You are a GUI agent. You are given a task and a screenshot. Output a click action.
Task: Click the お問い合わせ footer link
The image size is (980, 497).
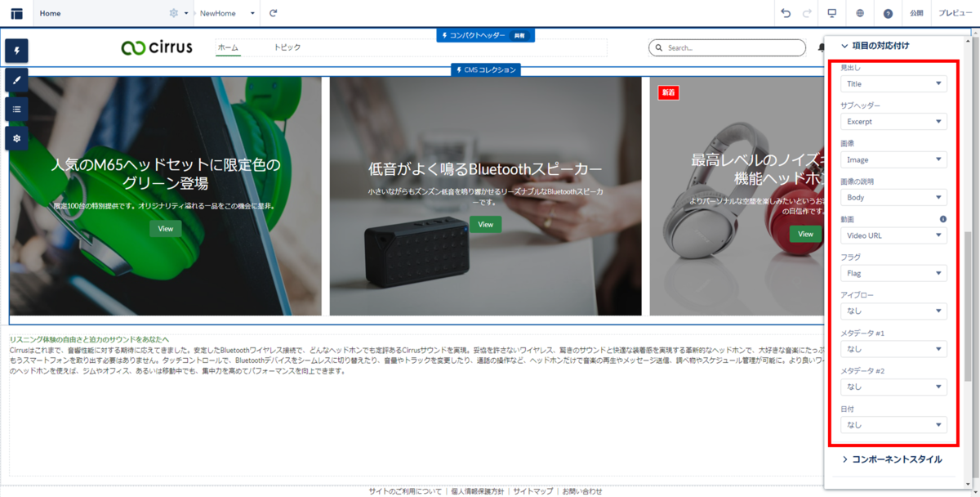pos(582,491)
